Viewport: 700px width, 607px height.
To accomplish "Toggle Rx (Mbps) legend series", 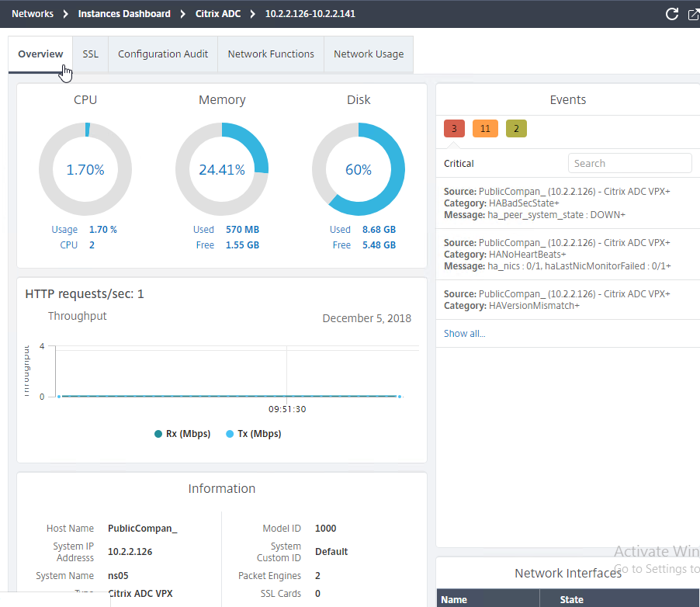I will pyautogui.click(x=182, y=434).
